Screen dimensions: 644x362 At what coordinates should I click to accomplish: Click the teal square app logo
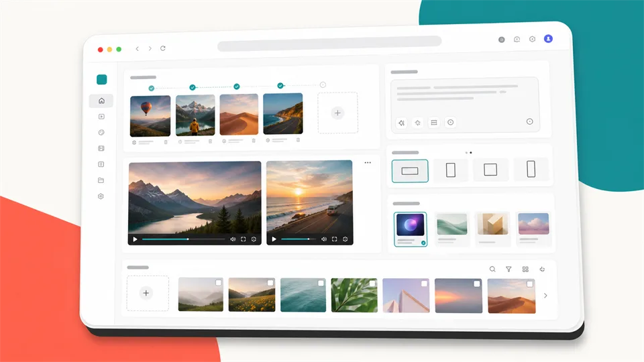[102, 80]
